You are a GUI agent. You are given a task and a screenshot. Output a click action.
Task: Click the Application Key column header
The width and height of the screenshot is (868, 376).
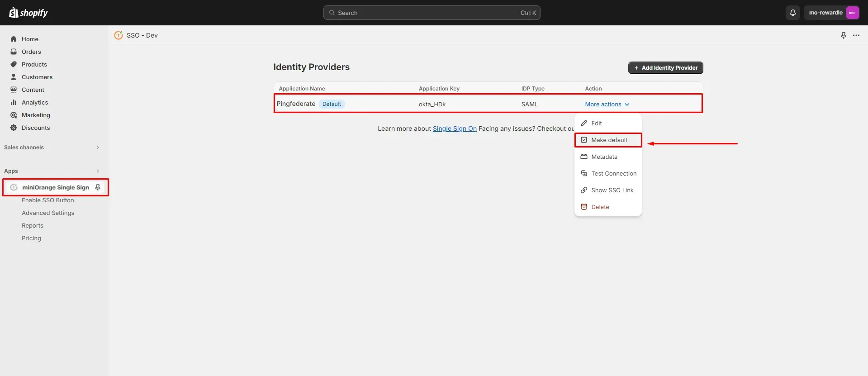(x=439, y=89)
